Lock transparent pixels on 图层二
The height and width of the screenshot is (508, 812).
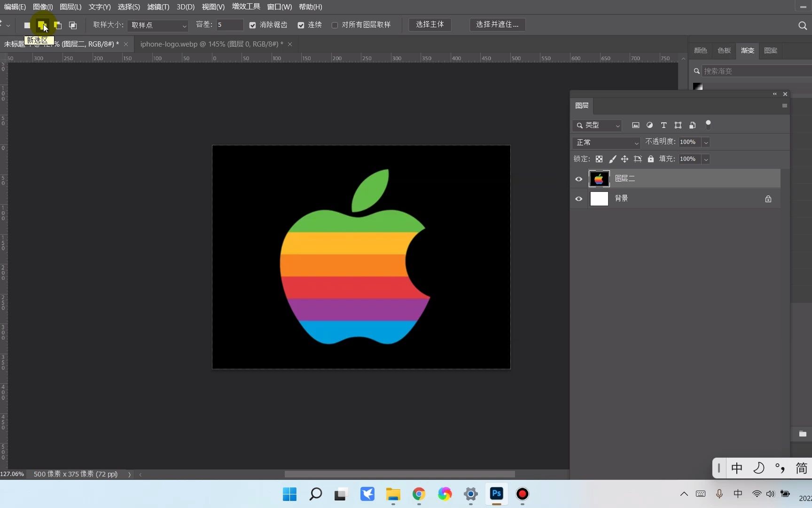599,159
